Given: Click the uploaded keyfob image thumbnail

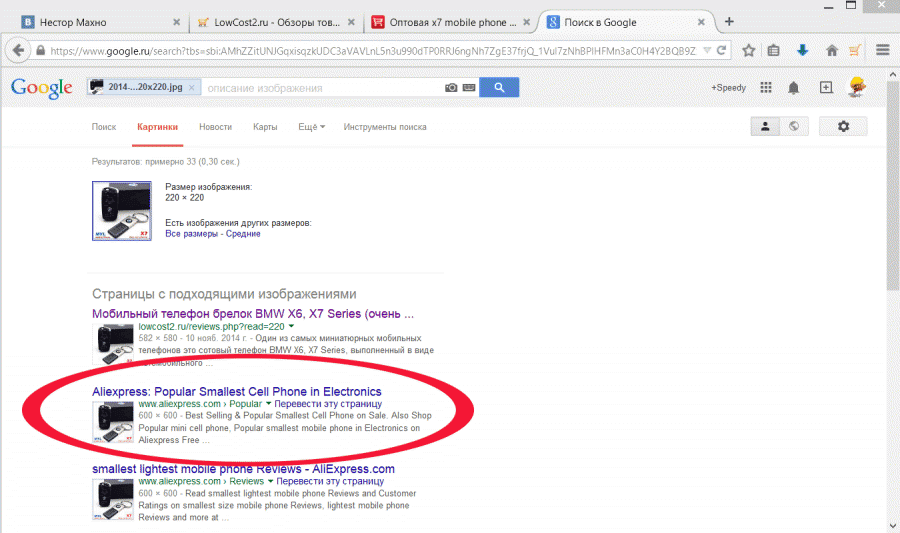Looking at the screenshot, I should pyautogui.click(x=122, y=211).
